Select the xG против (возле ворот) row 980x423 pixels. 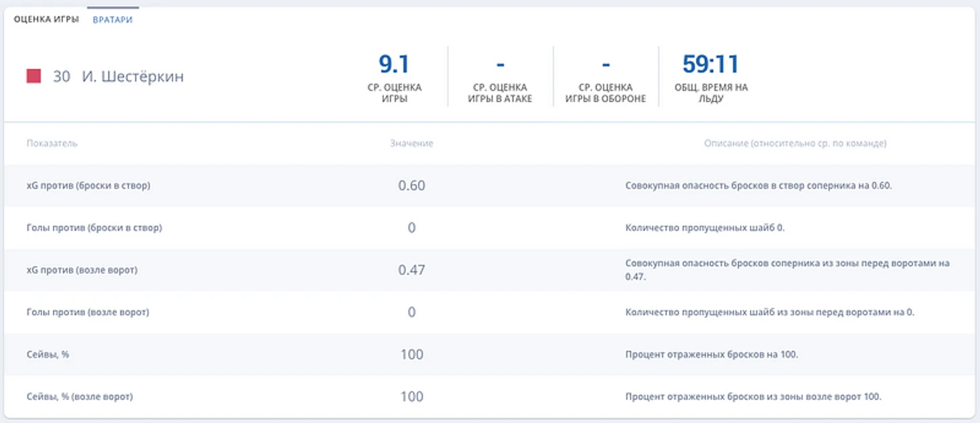click(82, 270)
